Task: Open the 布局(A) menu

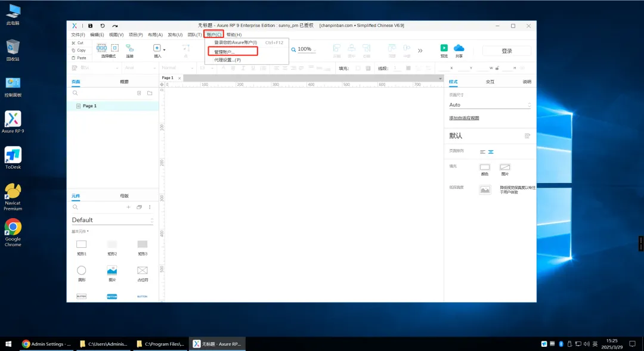Action: pyautogui.click(x=155, y=35)
